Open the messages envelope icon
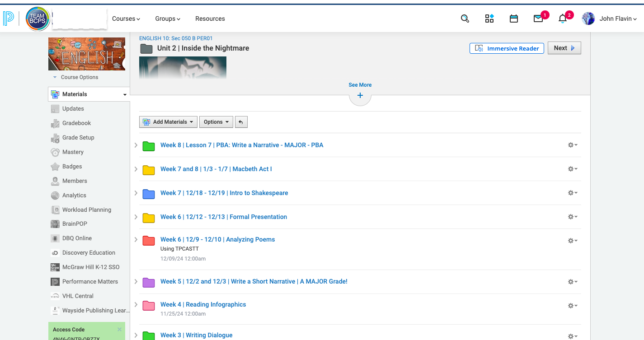The width and height of the screenshot is (644, 340). [x=538, y=19]
